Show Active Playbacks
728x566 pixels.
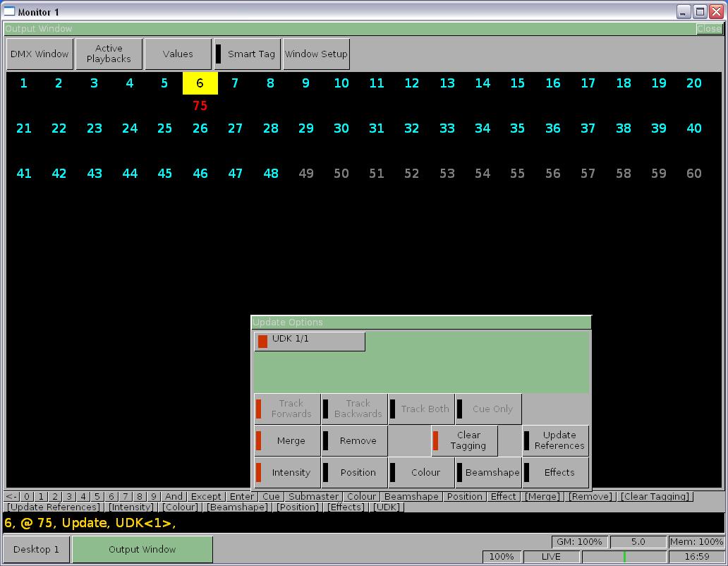tap(109, 54)
